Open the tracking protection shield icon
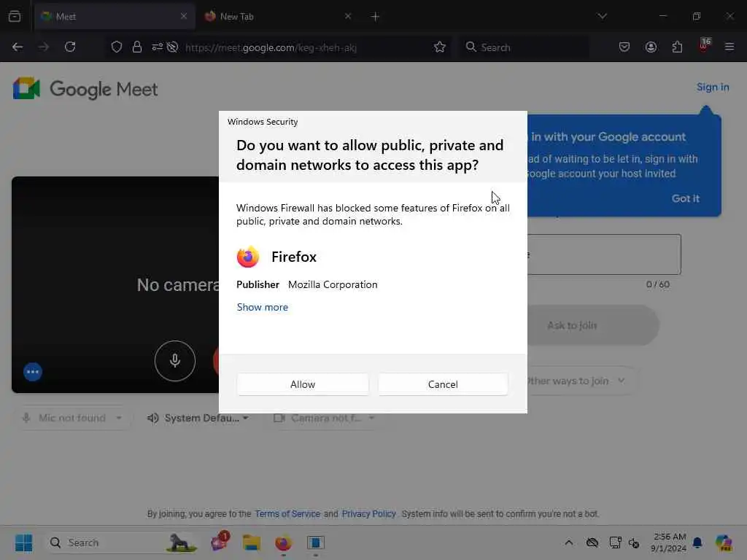This screenshot has width=747, height=560. coord(117,47)
